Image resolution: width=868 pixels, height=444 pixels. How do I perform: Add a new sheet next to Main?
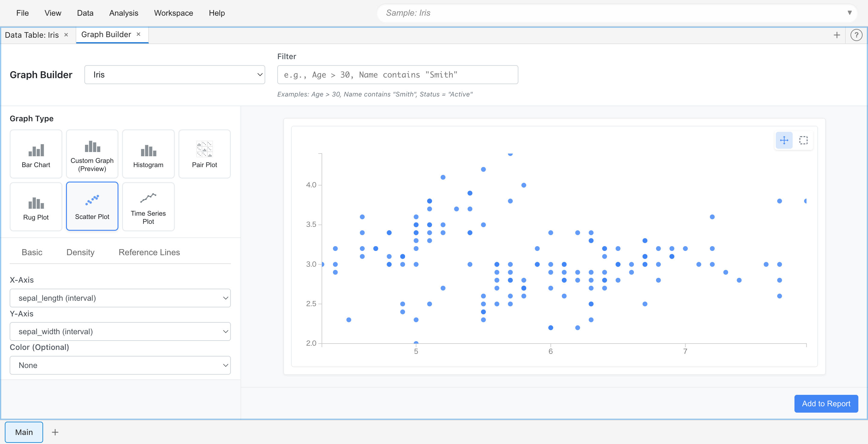tap(55, 432)
